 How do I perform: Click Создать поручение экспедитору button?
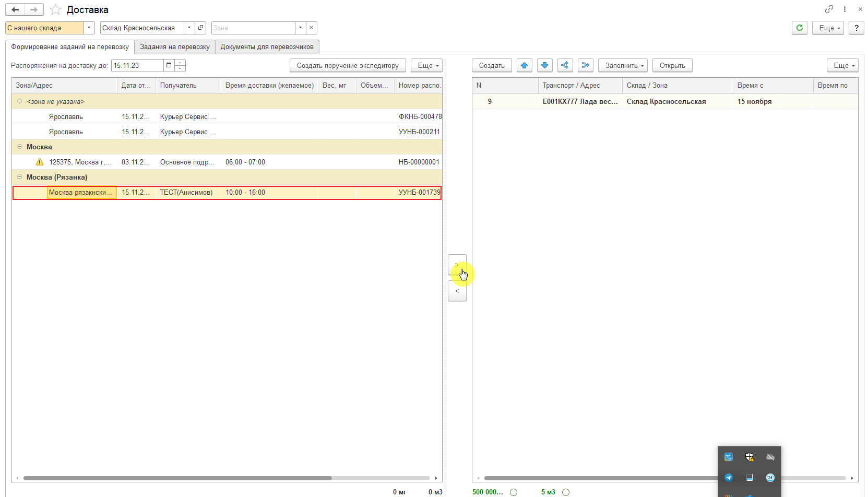point(348,65)
